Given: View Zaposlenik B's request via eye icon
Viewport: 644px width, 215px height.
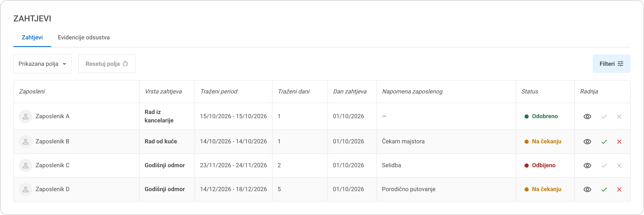Looking at the screenshot, I should [x=587, y=142].
